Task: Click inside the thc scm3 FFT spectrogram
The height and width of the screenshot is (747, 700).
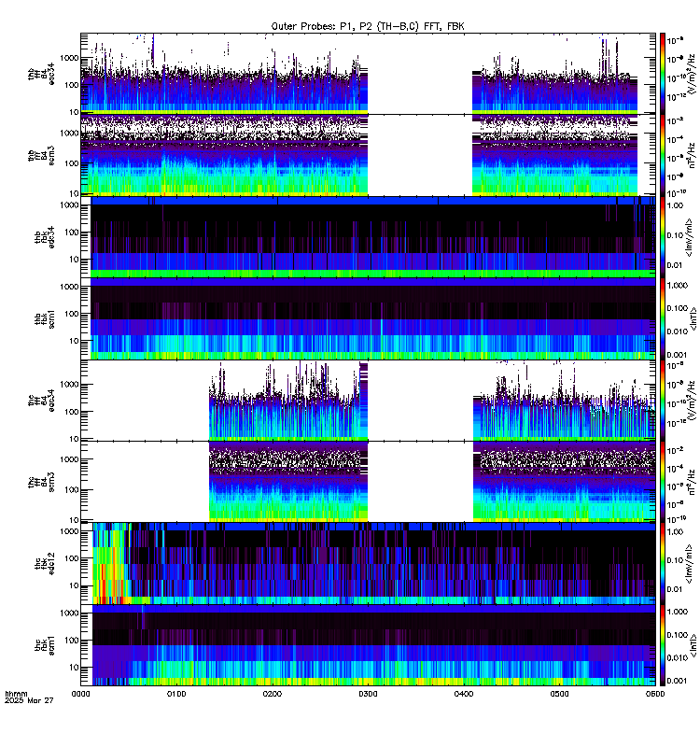Action: (x=368, y=482)
